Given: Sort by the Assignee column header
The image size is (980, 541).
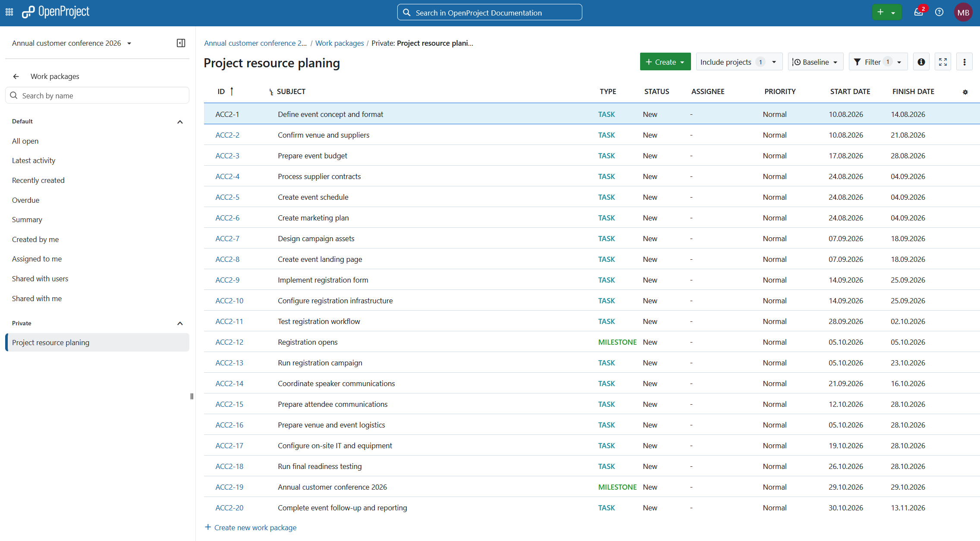Looking at the screenshot, I should 708,91.
